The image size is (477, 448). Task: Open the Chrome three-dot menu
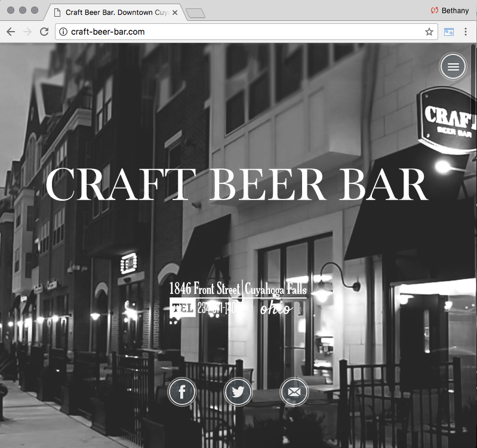coord(466,32)
